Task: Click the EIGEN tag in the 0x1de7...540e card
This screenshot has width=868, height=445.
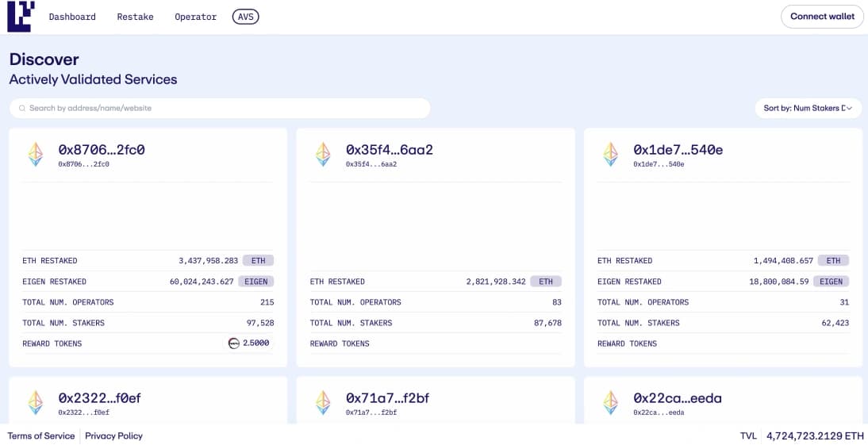Action: [831, 282]
